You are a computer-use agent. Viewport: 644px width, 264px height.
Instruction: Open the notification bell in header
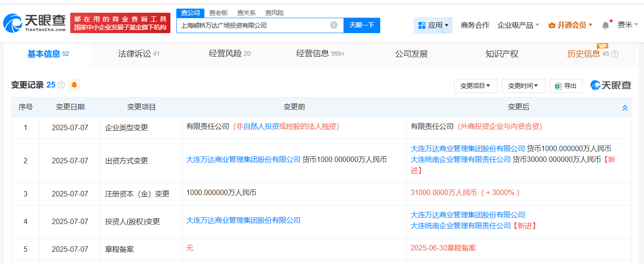click(x=605, y=25)
